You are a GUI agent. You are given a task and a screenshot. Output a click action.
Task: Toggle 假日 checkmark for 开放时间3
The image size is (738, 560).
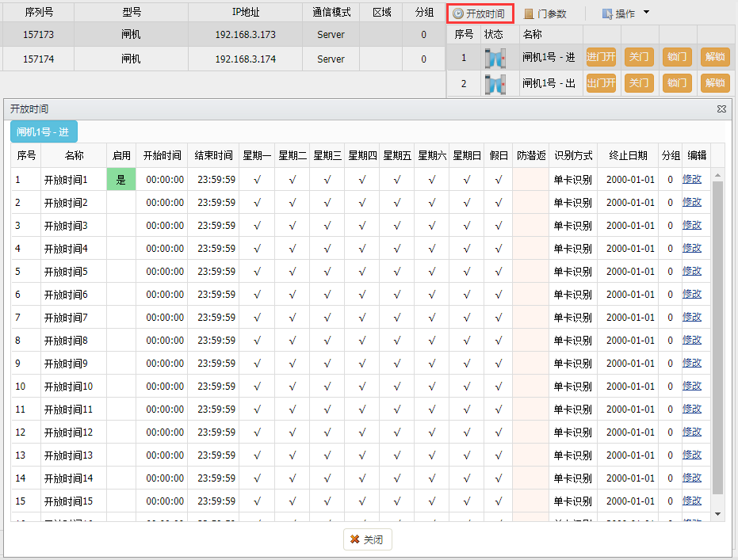click(498, 226)
